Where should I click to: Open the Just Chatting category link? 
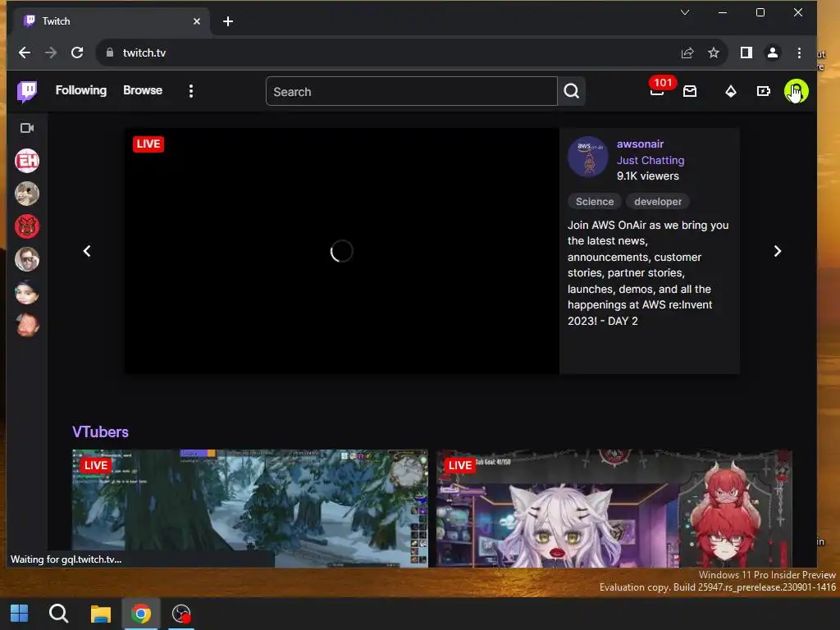[651, 160]
